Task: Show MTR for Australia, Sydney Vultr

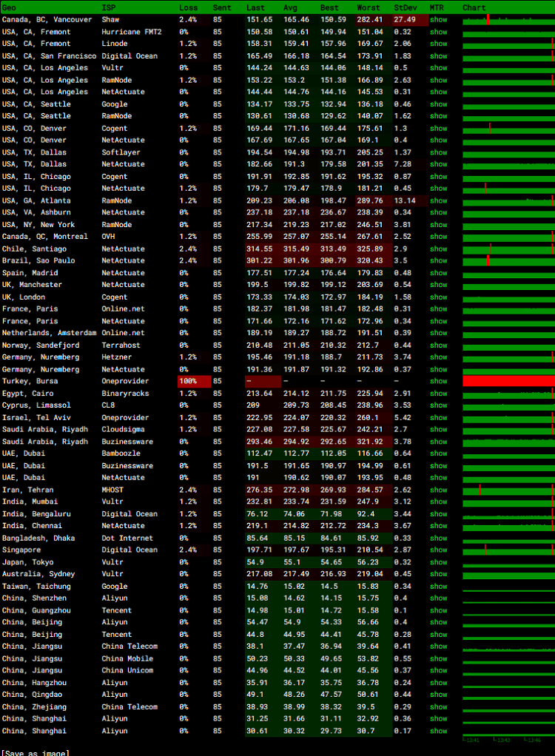Action: pyautogui.click(x=439, y=574)
